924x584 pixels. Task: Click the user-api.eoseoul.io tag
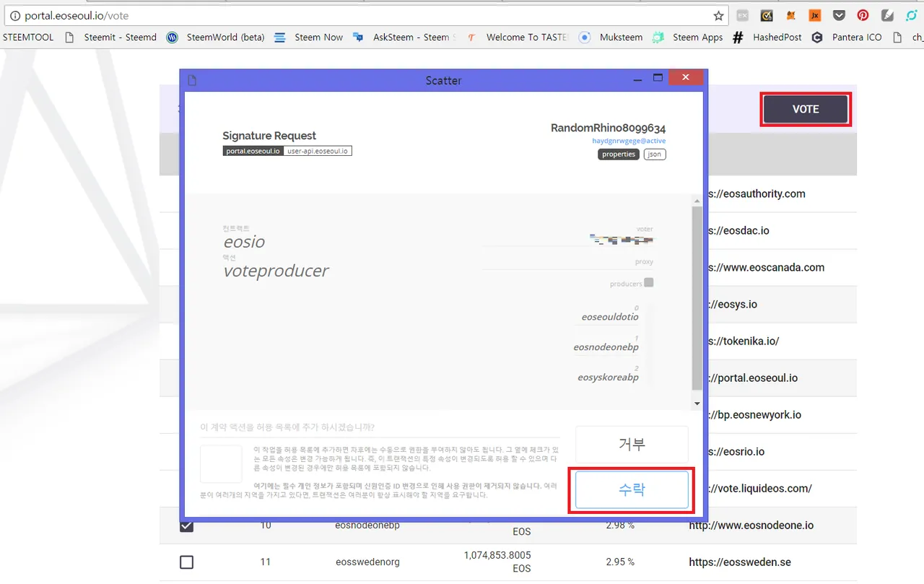click(x=317, y=151)
